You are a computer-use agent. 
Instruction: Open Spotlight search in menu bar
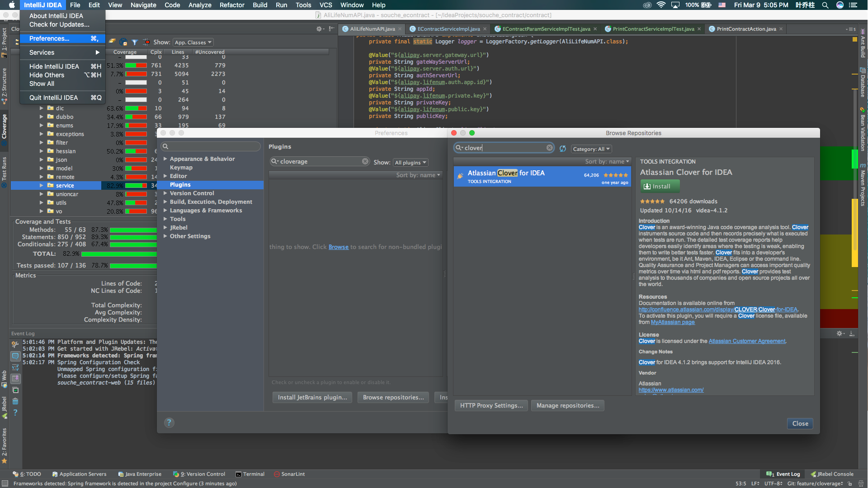tap(825, 5)
